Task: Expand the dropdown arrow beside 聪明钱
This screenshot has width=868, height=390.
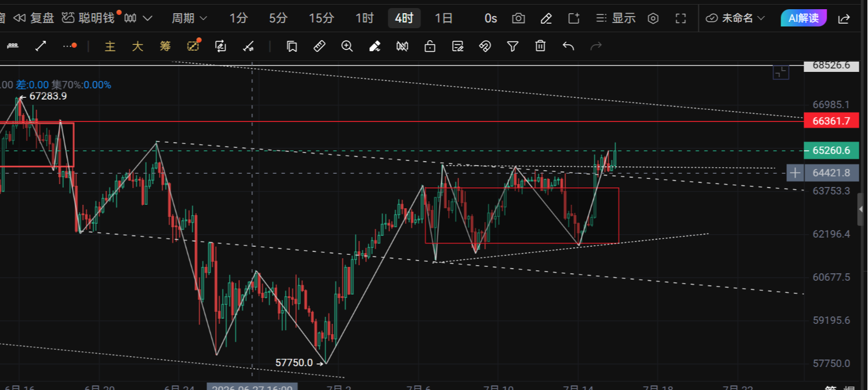Action: 147,18
